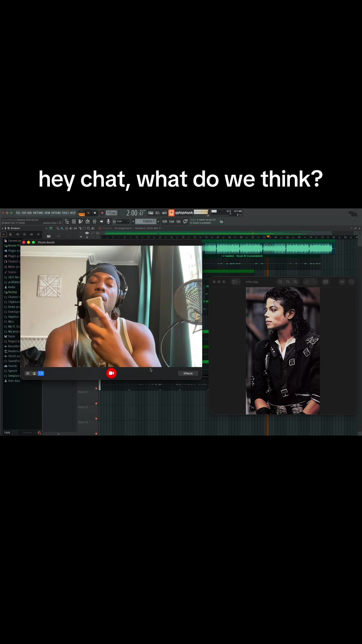Open the TOOLS menu
This screenshot has height=644, width=362.
click(x=65, y=213)
